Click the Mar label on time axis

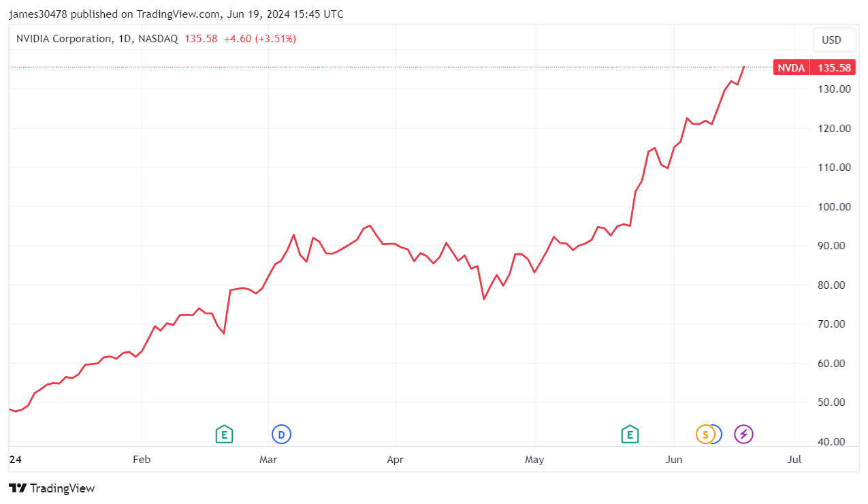(x=268, y=460)
